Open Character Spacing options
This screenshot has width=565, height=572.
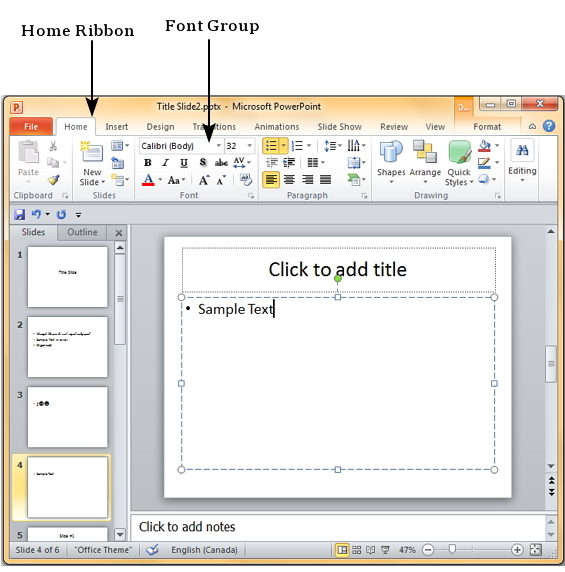242,162
